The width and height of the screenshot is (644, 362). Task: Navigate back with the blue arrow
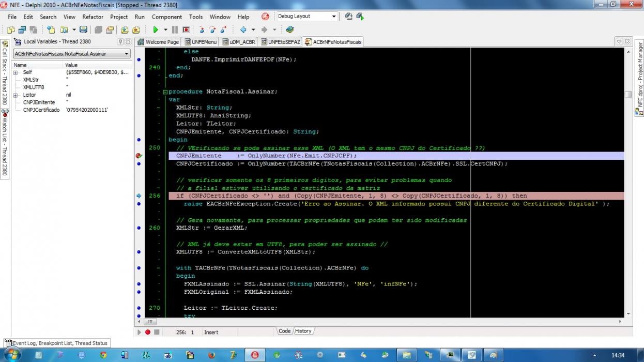click(243, 30)
